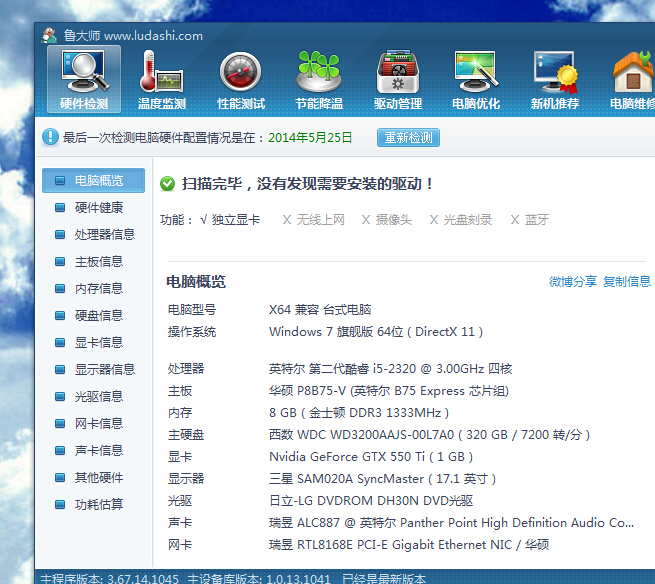Open the 电脑优化 optimization icon

(x=476, y=79)
